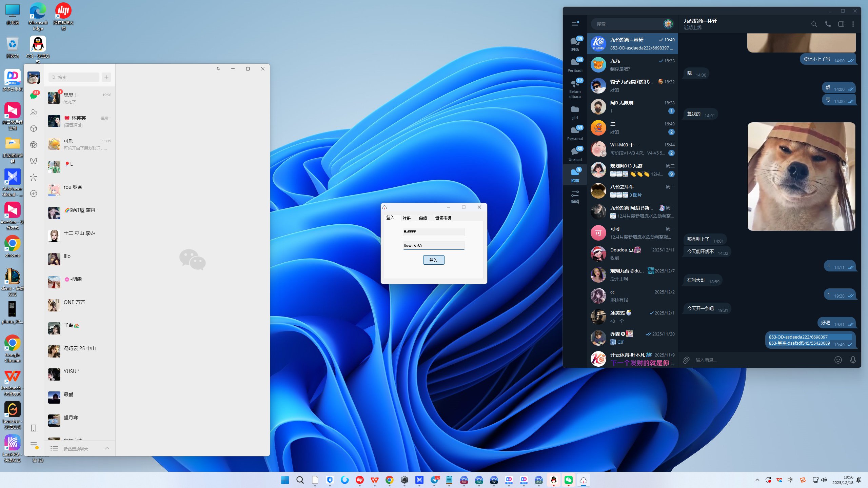
Task: Click WeChat Moments shutter icon
Action: 34,145
